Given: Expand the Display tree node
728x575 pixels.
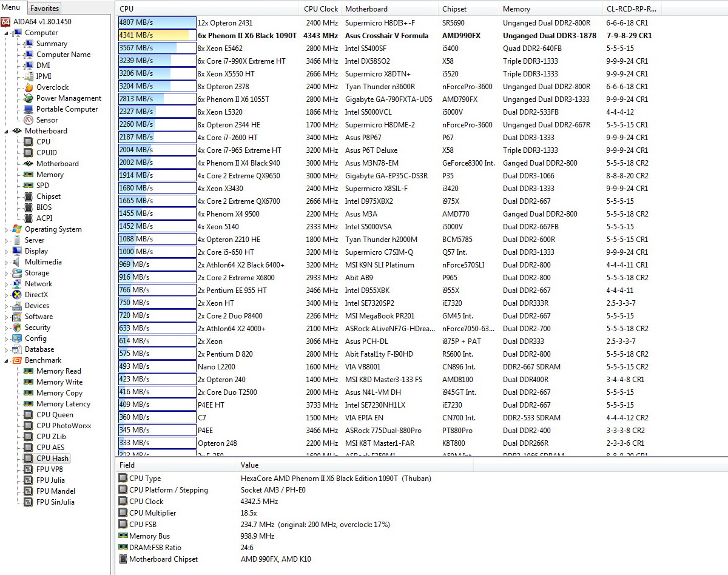Looking at the screenshot, I should [x=7, y=252].
